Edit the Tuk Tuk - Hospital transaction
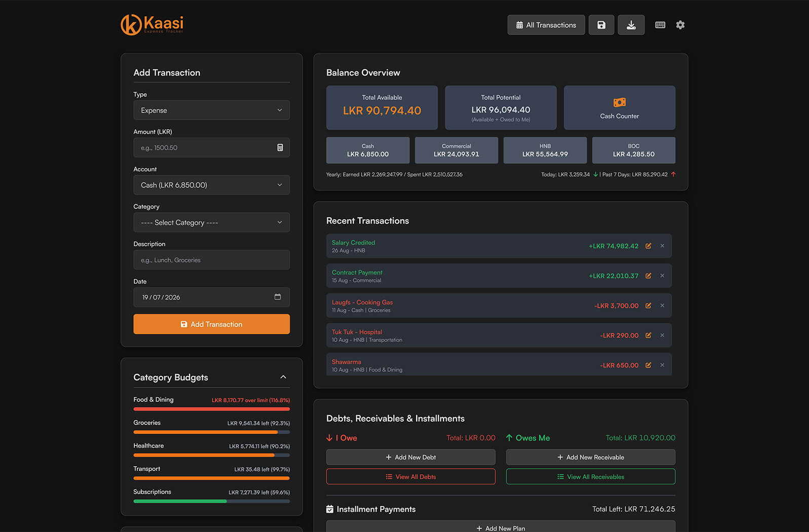Viewport: 809px width, 532px height. pyautogui.click(x=648, y=335)
